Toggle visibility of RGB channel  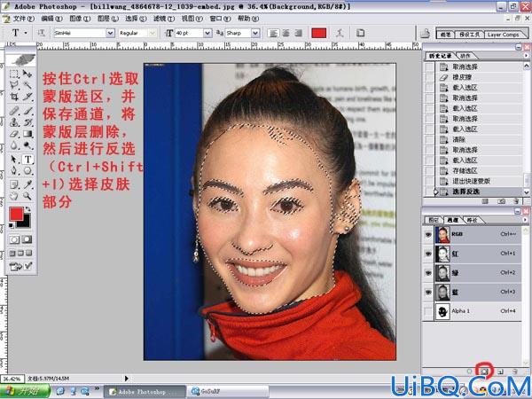click(428, 234)
